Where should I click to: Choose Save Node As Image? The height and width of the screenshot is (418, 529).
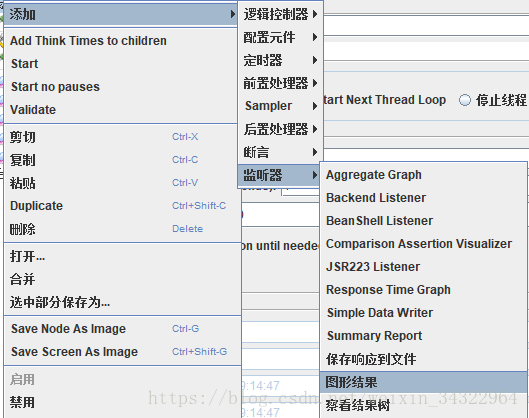(122, 329)
